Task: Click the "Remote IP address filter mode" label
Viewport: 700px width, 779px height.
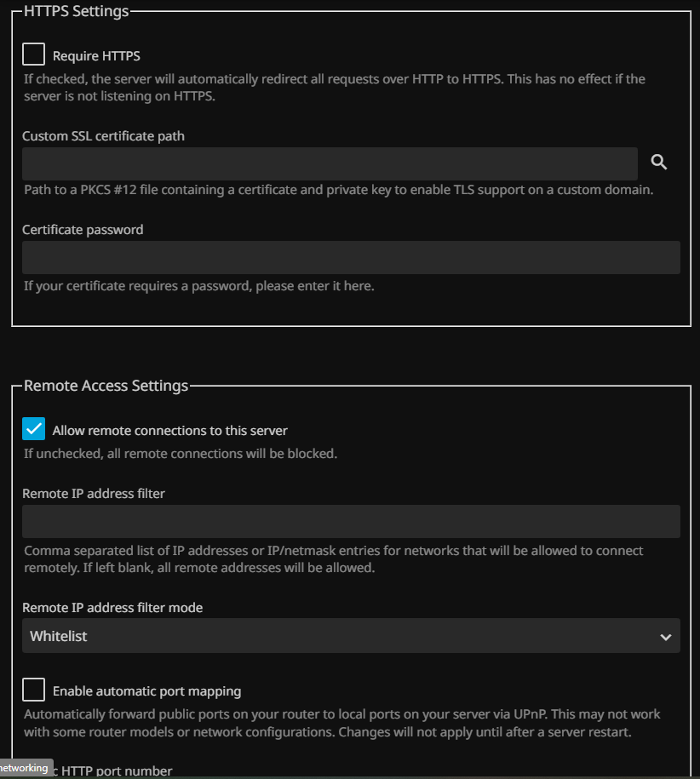Action: pyautogui.click(x=112, y=608)
